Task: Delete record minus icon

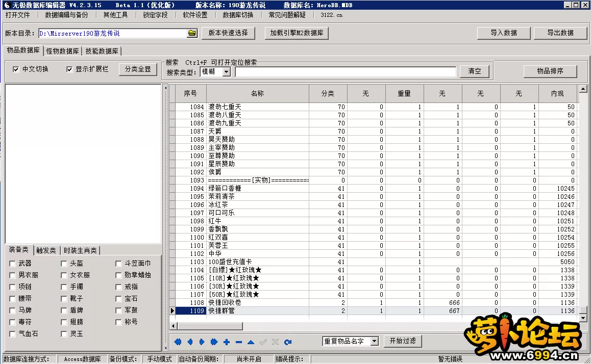Action: pyautogui.click(x=238, y=342)
